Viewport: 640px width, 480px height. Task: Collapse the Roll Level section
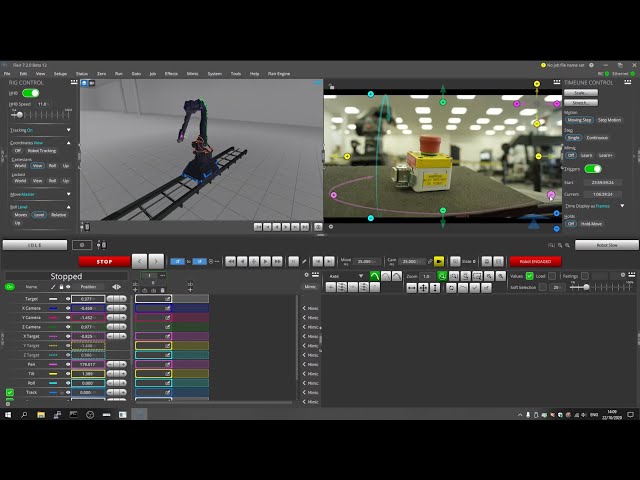pos(68,207)
